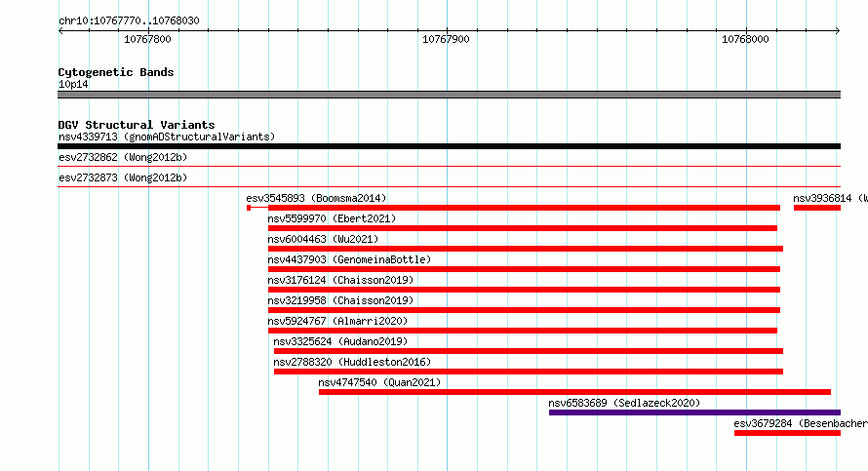The width and height of the screenshot is (868, 471).
Task: Open the esv2732873 (Wong2012b) variant label
Action: pyautogui.click(x=123, y=177)
